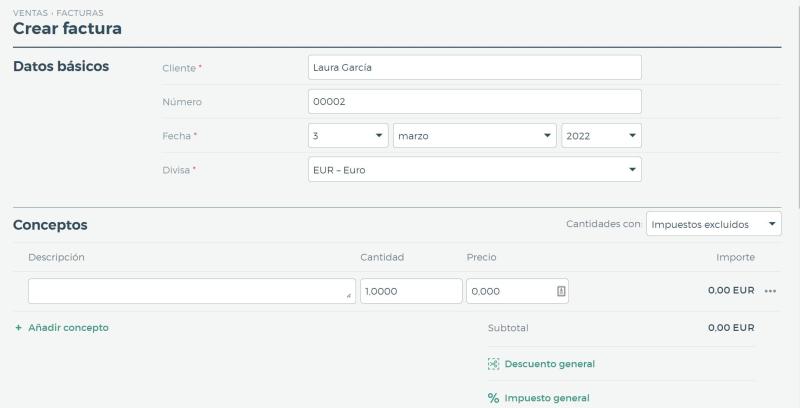
Task: Click the Fecha field label
Action: [x=177, y=136]
